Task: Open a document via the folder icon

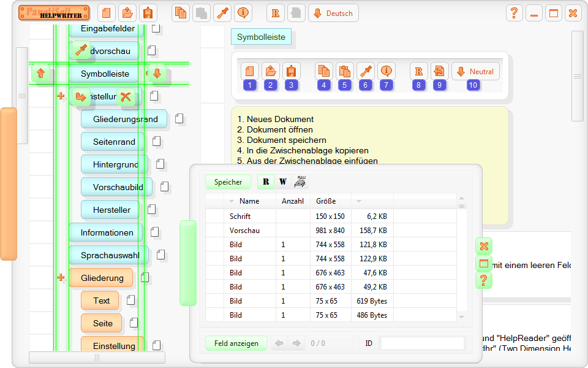Action: point(127,13)
